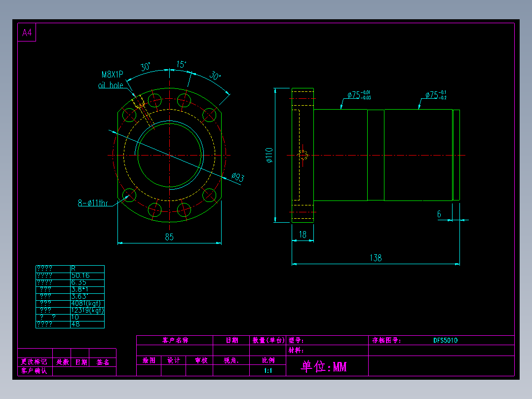Select the 50.16 value in spec table
The width and height of the screenshot is (532, 399).
pyautogui.click(x=80, y=276)
